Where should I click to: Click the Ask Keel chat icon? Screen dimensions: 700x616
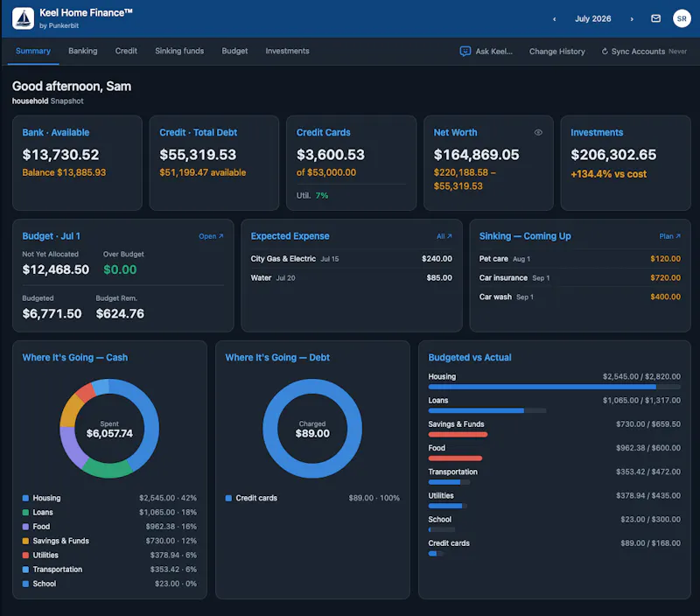point(465,52)
